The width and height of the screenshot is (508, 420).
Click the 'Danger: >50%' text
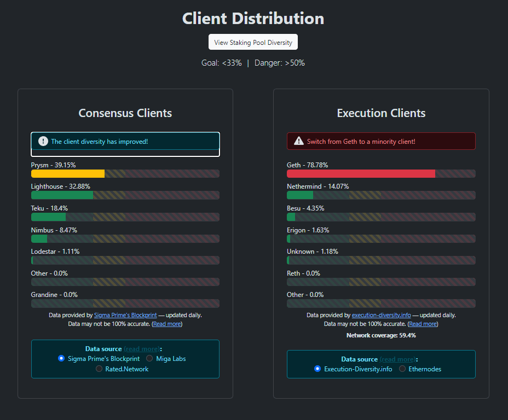(280, 63)
